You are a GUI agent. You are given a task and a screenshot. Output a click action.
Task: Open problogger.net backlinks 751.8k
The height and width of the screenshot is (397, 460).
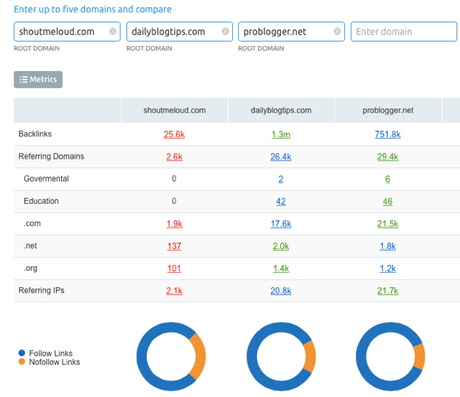[388, 134]
